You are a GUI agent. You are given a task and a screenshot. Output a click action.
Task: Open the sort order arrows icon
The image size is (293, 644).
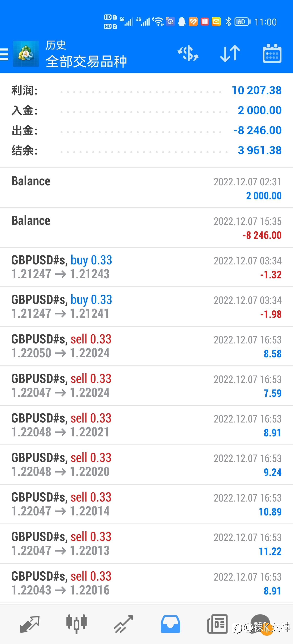point(230,53)
